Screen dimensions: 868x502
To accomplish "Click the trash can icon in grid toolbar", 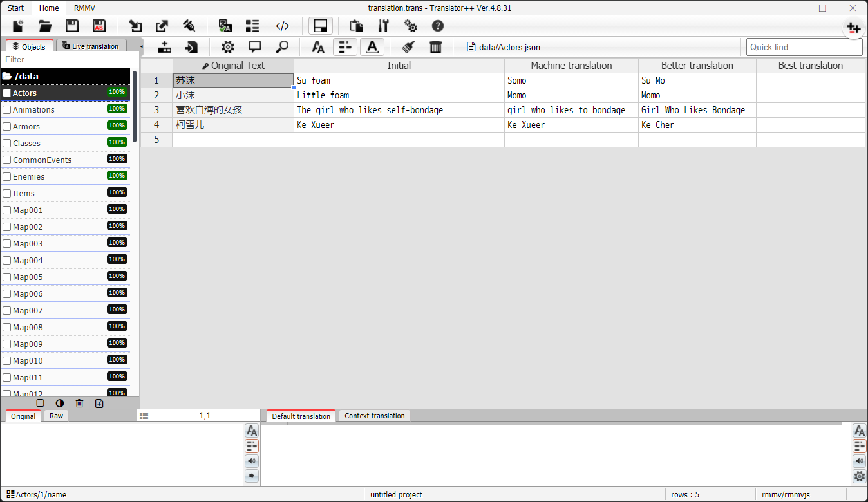I will [436, 47].
